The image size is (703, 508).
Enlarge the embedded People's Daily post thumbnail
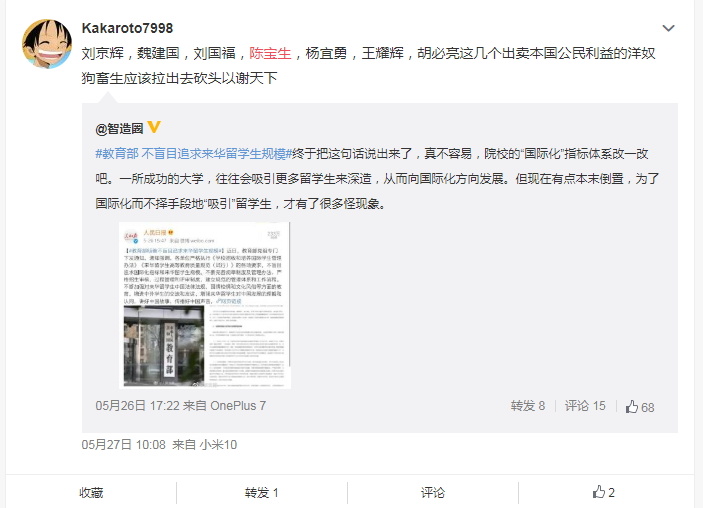[206, 305]
